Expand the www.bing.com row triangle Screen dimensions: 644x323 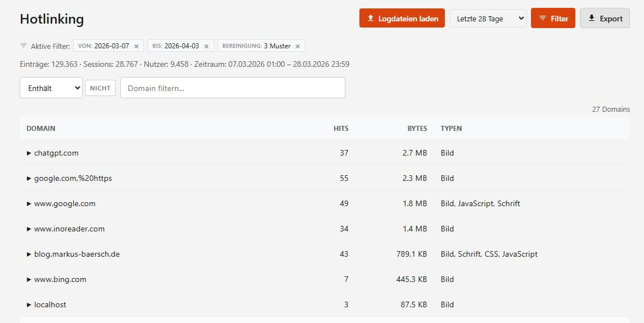point(29,279)
